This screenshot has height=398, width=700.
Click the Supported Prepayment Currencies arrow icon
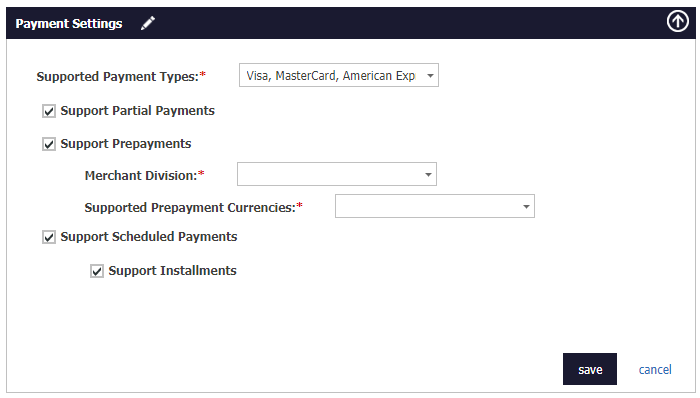pyautogui.click(x=526, y=207)
